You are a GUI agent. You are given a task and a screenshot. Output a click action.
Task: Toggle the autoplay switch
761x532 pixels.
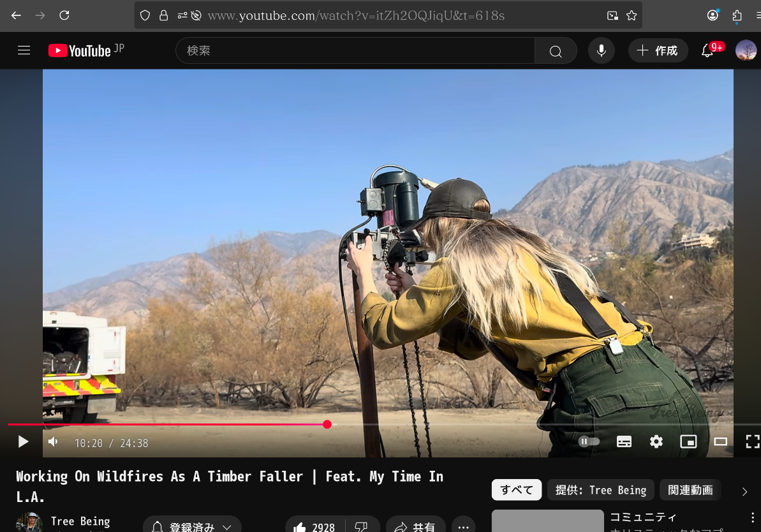pyautogui.click(x=589, y=441)
